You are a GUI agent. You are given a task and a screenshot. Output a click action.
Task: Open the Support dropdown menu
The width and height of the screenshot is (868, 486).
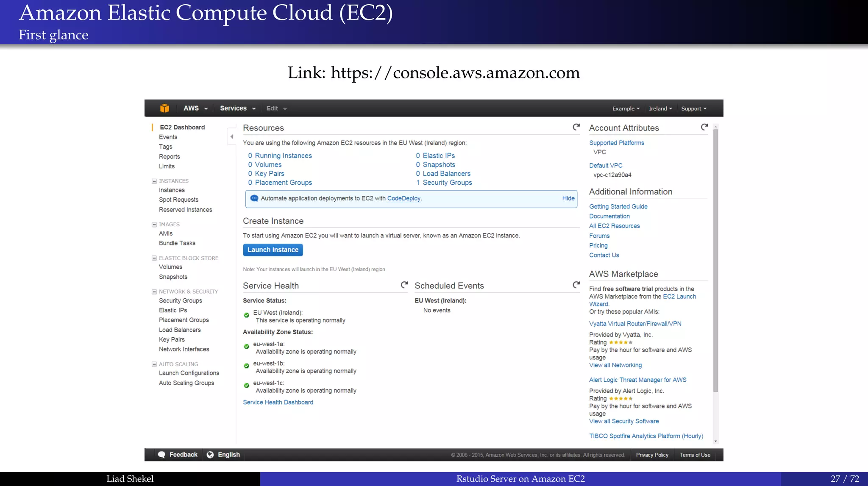coord(694,109)
